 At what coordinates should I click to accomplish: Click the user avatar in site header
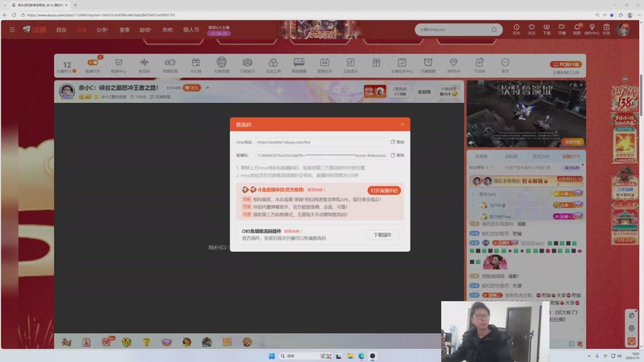(623, 30)
